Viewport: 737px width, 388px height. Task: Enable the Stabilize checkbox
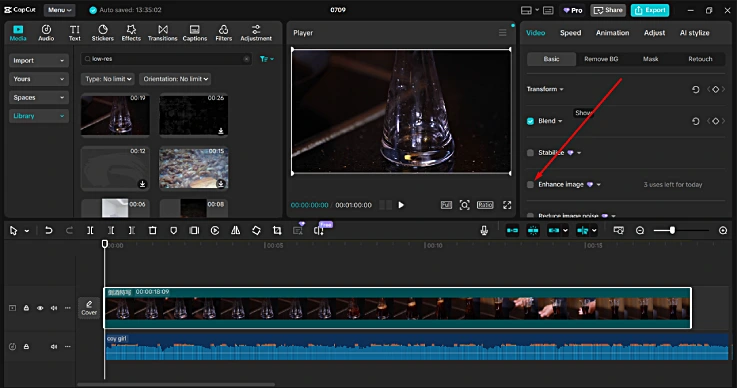tap(530, 153)
